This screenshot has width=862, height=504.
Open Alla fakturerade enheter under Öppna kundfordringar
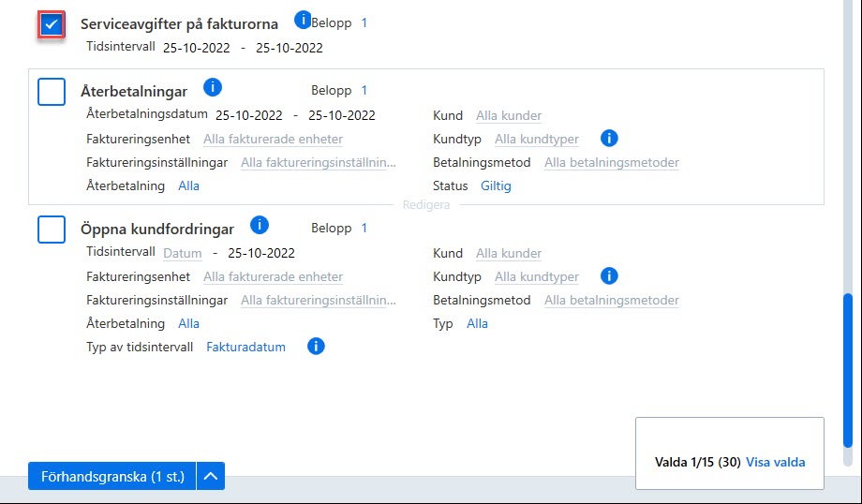tap(273, 276)
